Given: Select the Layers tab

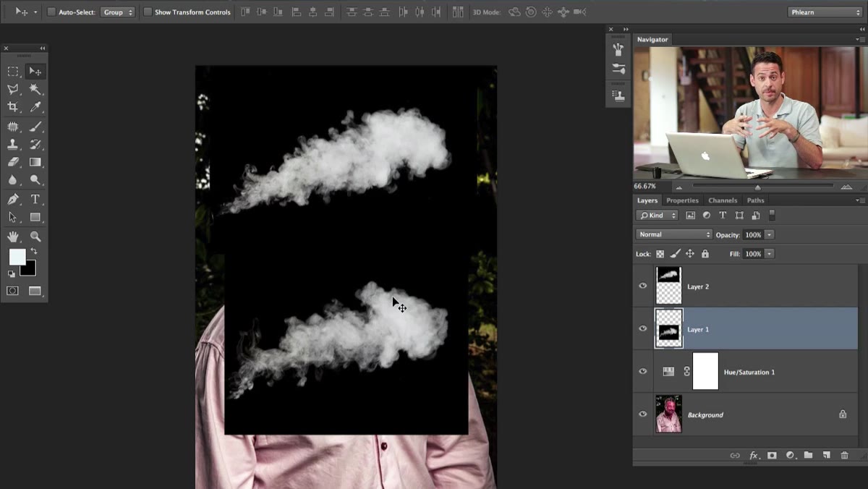Looking at the screenshot, I should (x=647, y=200).
